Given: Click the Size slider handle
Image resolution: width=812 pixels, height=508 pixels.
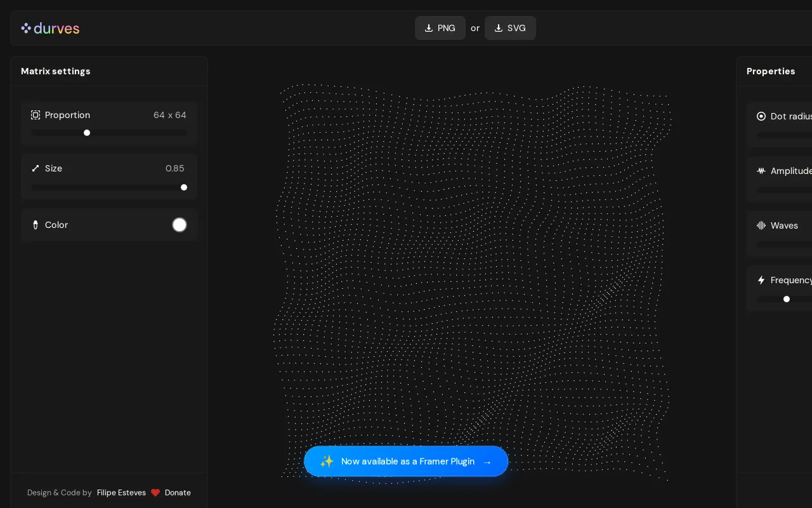Looking at the screenshot, I should tap(184, 187).
